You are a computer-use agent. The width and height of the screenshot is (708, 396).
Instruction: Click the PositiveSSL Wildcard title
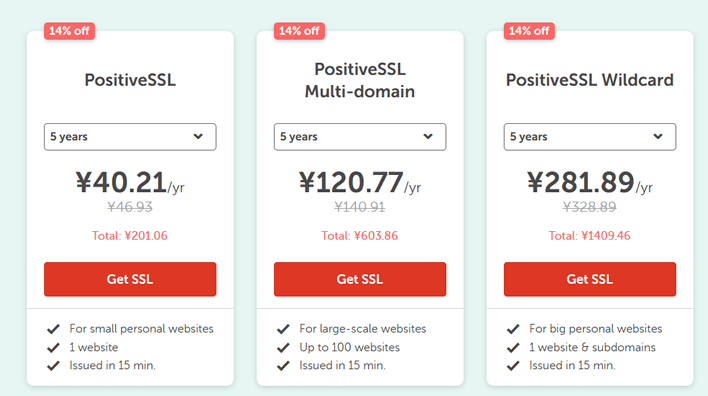590,80
